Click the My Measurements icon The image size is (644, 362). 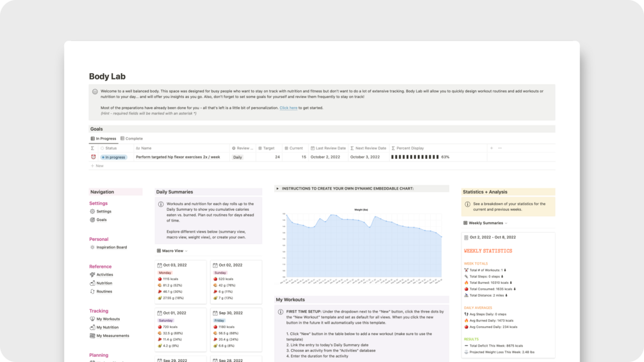(92, 336)
